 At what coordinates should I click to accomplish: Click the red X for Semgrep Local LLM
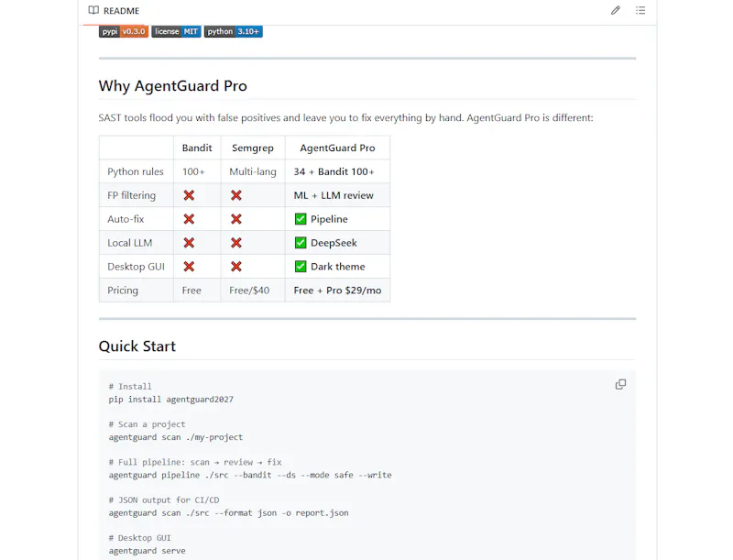click(236, 243)
